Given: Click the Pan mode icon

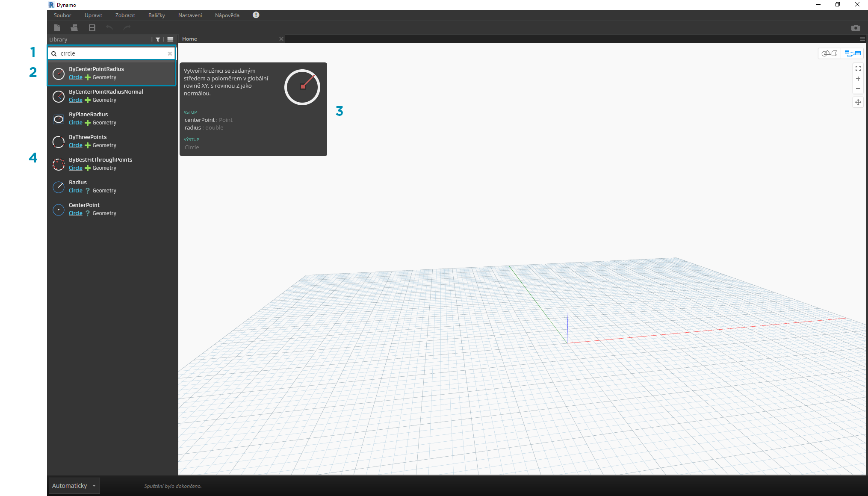Looking at the screenshot, I should [x=858, y=102].
